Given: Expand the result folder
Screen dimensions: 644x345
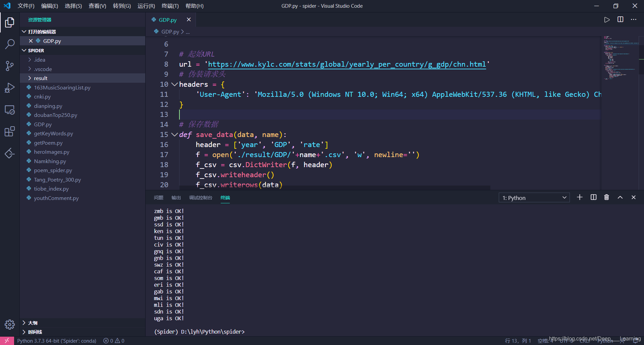Looking at the screenshot, I should tap(83, 78).
